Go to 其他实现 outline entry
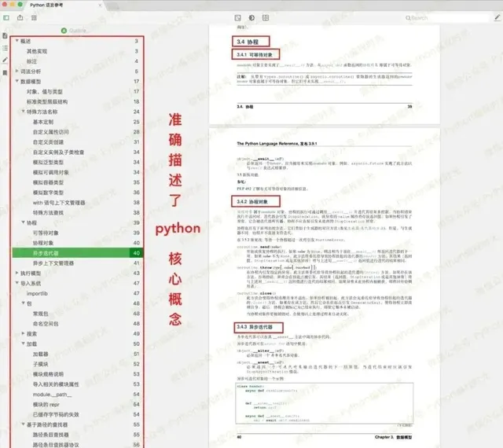The height and width of the screenshot is (448, 503). point(37,51)
